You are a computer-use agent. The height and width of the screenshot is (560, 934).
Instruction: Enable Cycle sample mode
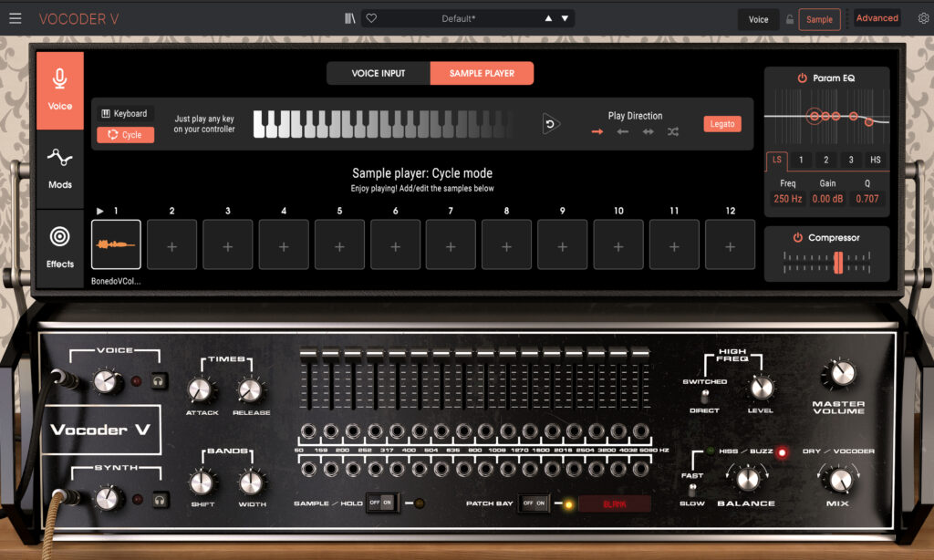tap(125, 135)
